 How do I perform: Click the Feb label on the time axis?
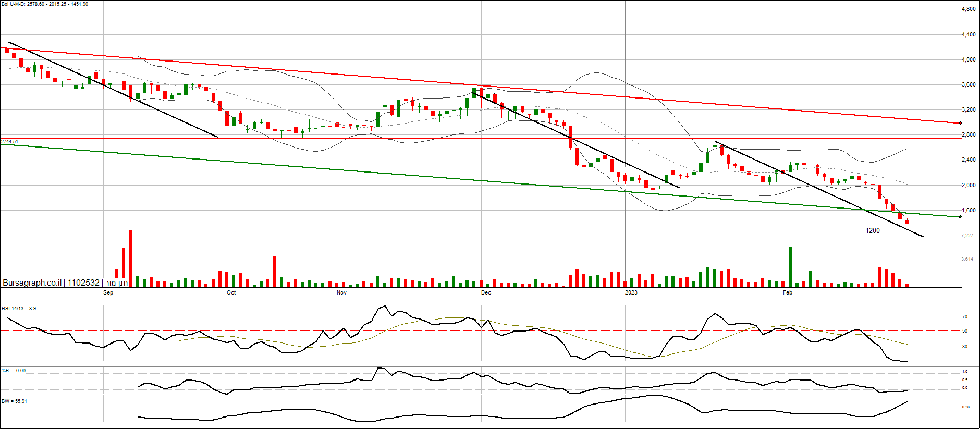click(x=787, y=292)
